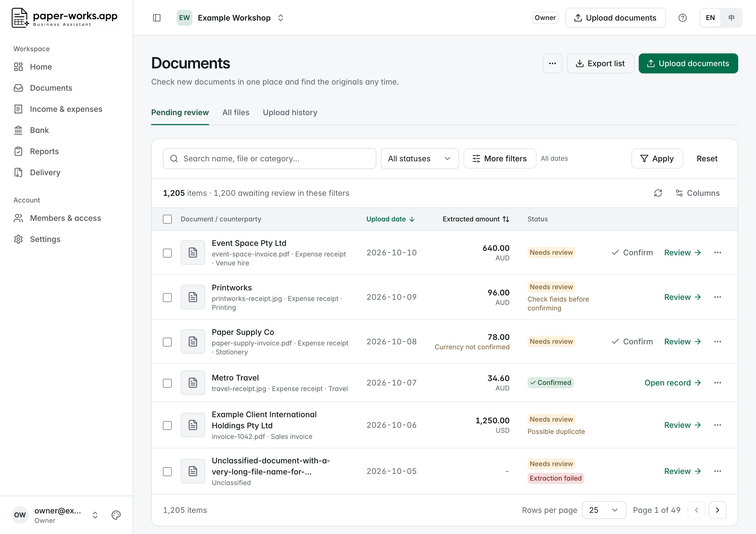Open Bank in the sidebar

[x=66, y=130]
